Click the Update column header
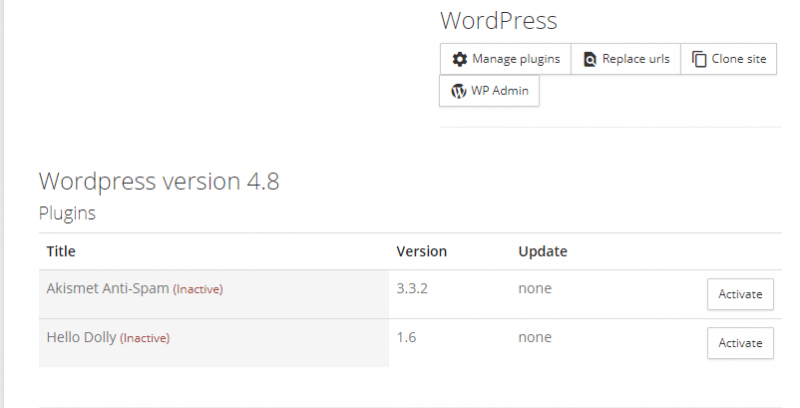The height and width of the screenshot is (408, 800). pyautogui.click(x=543, y=251)
